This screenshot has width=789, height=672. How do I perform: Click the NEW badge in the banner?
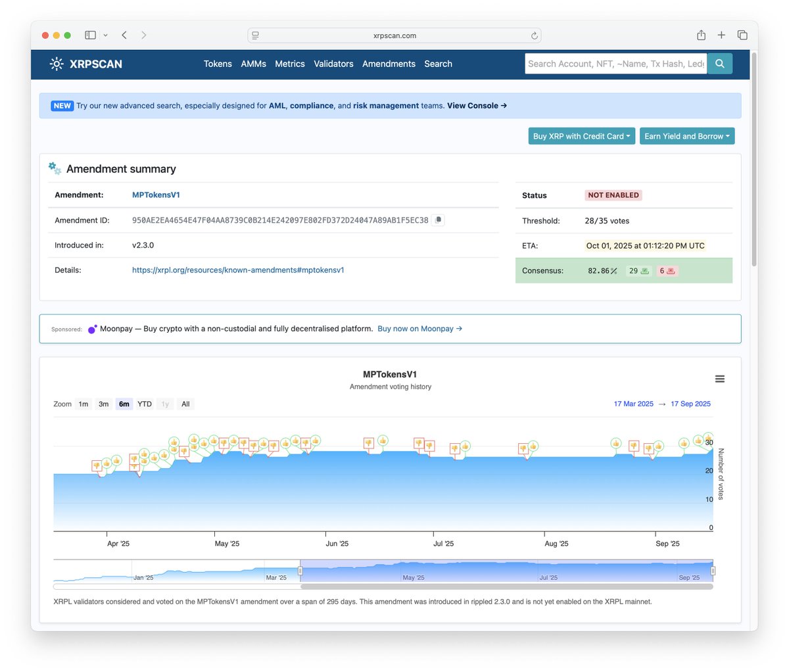pyautogui.click(x=62, y=105)
